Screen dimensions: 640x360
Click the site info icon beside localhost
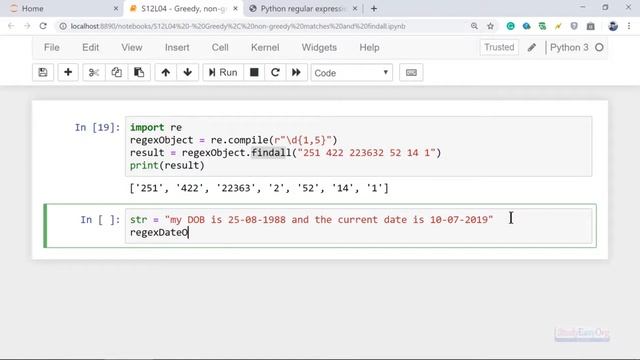click(63, 26)
